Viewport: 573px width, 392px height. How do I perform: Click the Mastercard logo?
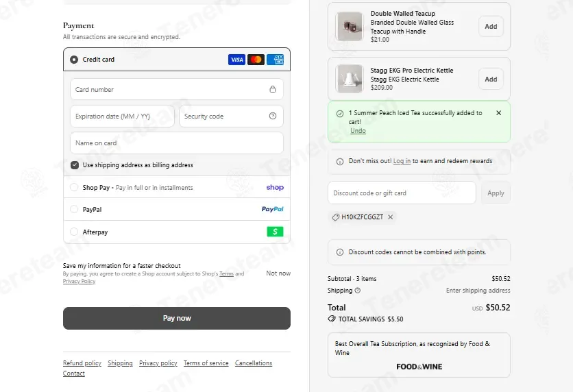[x=256, y=60]
